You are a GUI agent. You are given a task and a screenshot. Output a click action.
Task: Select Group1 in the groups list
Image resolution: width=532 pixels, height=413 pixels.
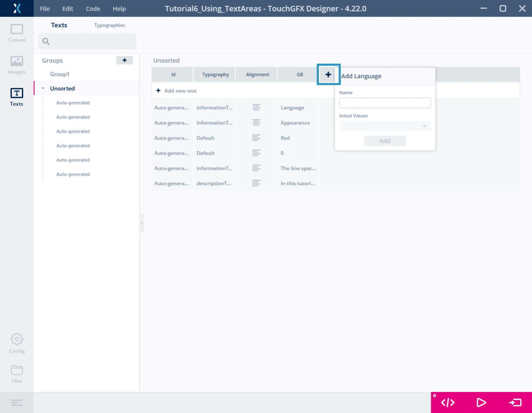[x=60, y=74]
